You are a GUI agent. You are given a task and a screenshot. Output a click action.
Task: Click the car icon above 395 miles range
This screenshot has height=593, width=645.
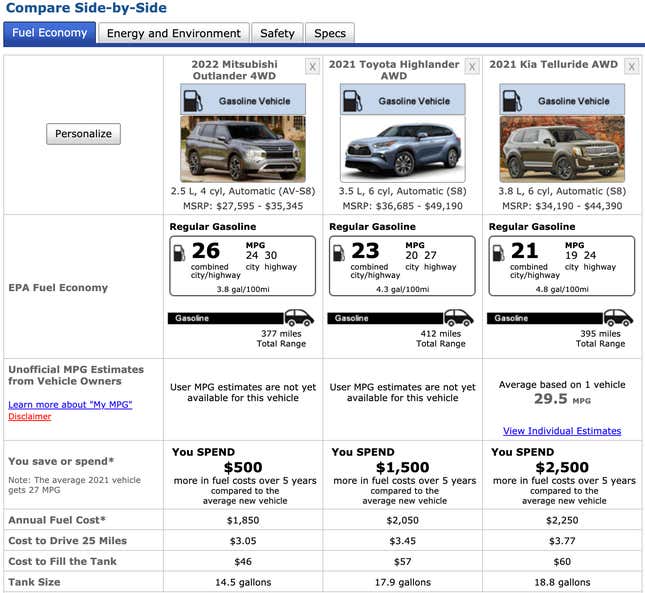tap(618, 317)
